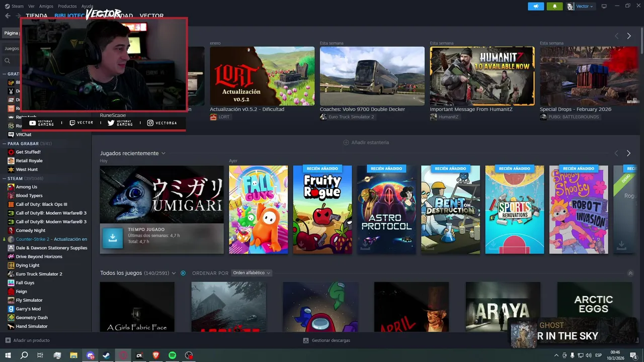This screenshot has width=644, height=362.
Task: Click the Geometry Dash icon in the sidebar
Action: coord(11,317)
